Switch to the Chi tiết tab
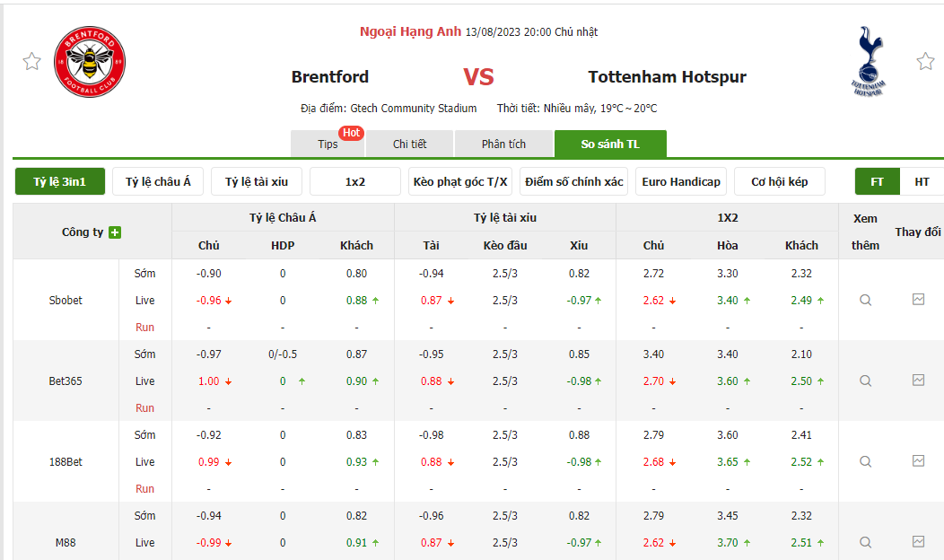Screen dimensions: 944x560 409,144
